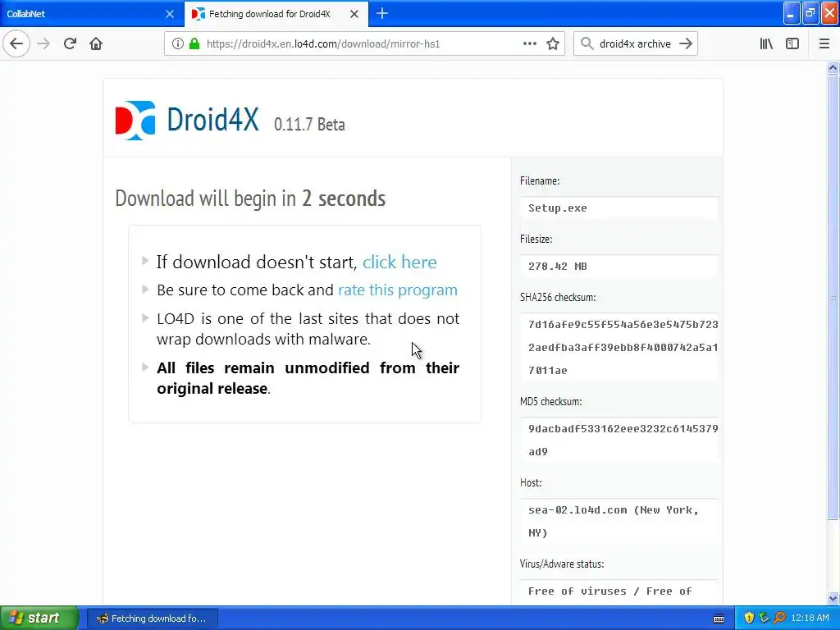Viewport: 840px width, 630px height.
Task: Show site information icon in address bar
Action: (177, 43)
